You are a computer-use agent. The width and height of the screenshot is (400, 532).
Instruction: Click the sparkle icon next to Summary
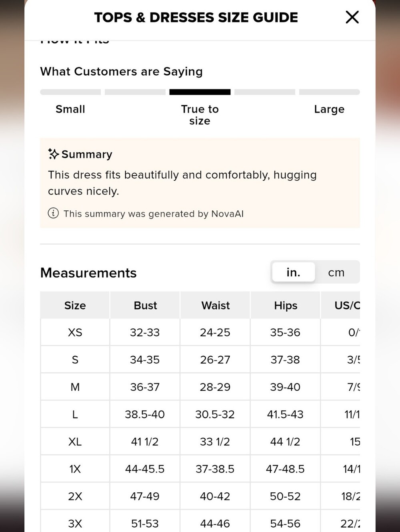[54, 154]
